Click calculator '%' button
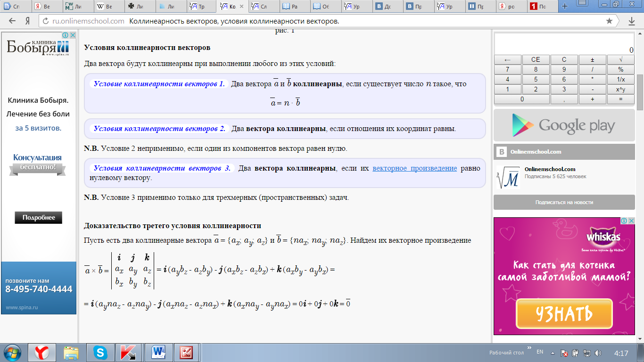Viewport: 644px width, 362px height. (x=620, y=70)
